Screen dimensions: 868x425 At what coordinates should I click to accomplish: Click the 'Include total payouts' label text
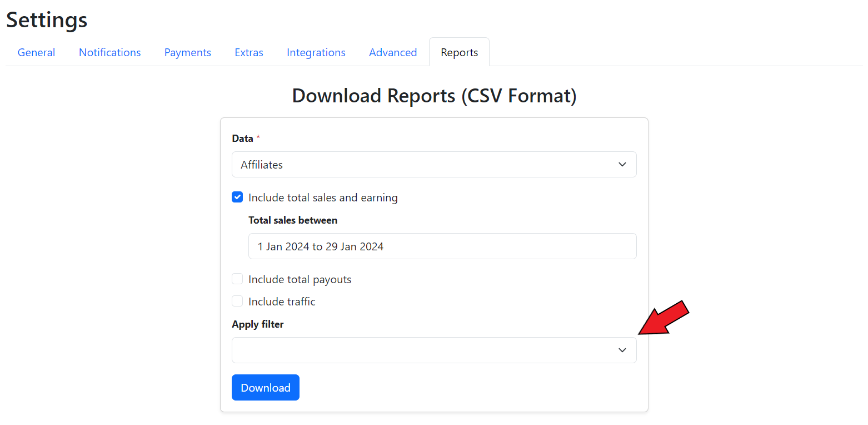click(300, 279)
